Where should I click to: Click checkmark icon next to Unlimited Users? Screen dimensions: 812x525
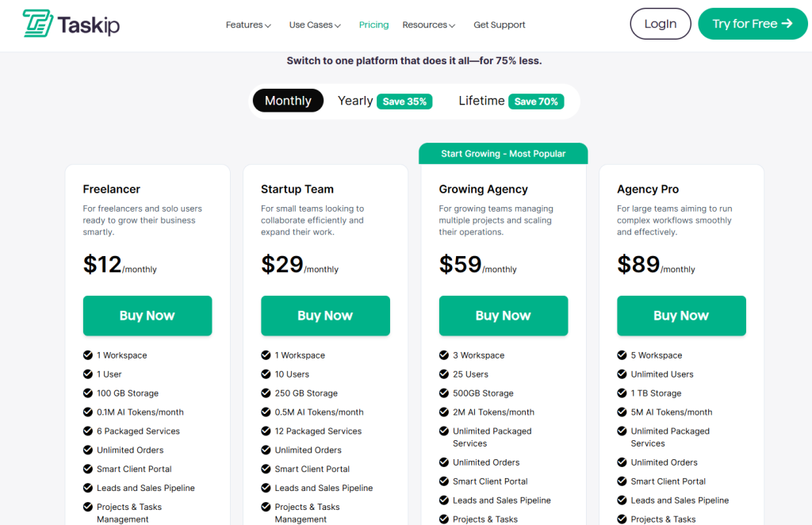coord(622,374)
